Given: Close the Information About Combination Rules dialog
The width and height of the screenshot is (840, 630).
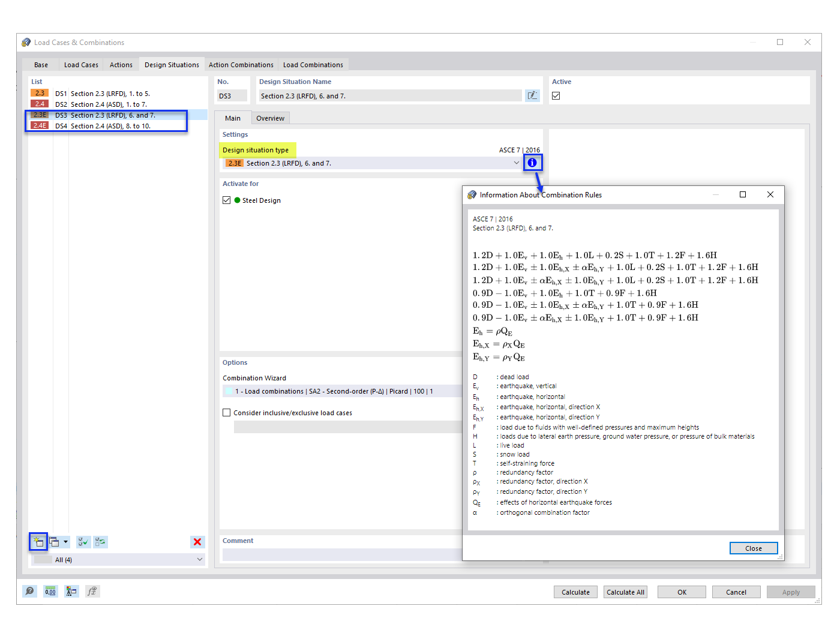Looking at the screenshot, I should [x=754, y=548].
